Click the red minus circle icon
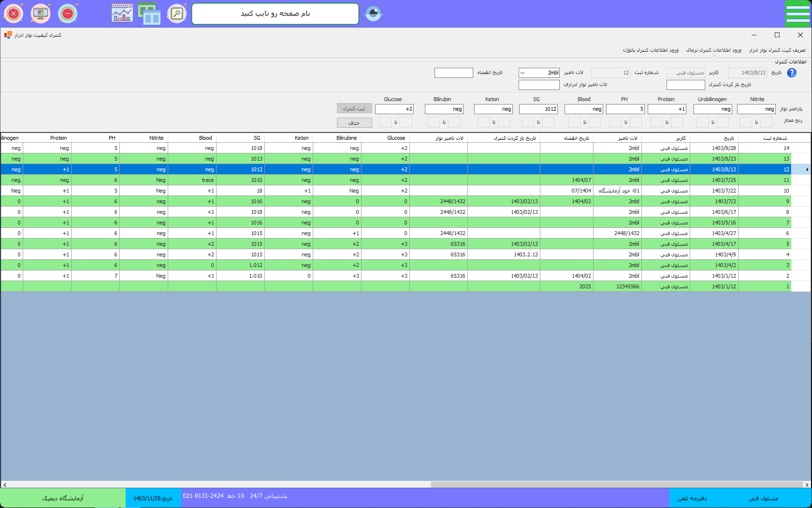Viewport: 812px width, 508px height. click(x=68, y=14)
